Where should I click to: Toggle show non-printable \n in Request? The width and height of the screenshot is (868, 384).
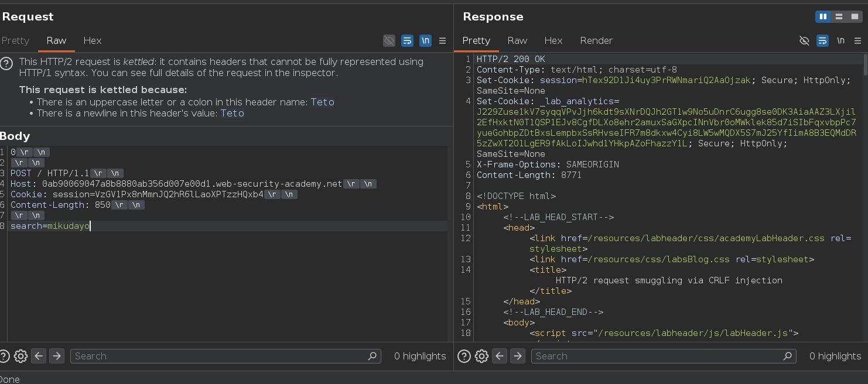tap(425, 40)
